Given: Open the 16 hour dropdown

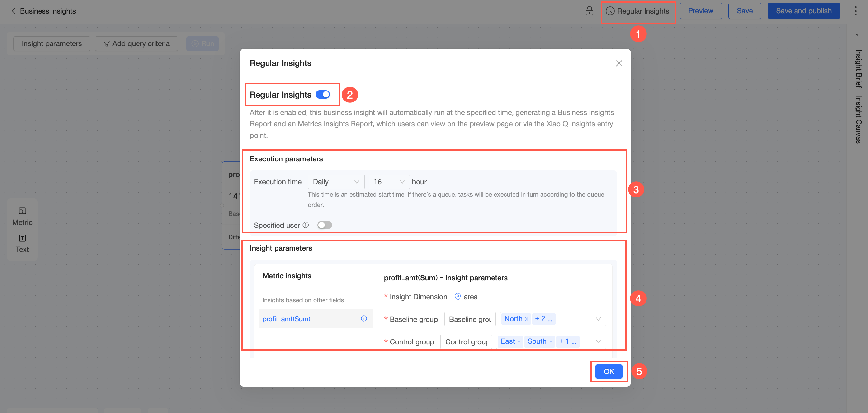Looking at the screenshot, I should point(389,182).
